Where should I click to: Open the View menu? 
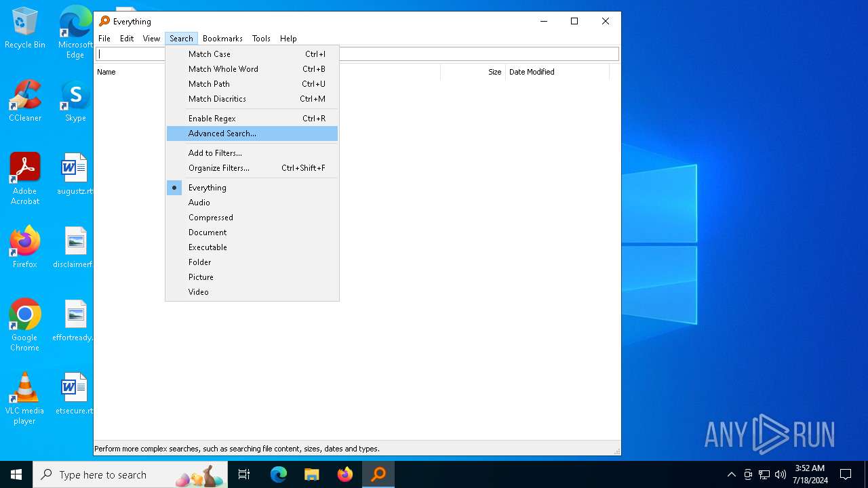[151, 39]
